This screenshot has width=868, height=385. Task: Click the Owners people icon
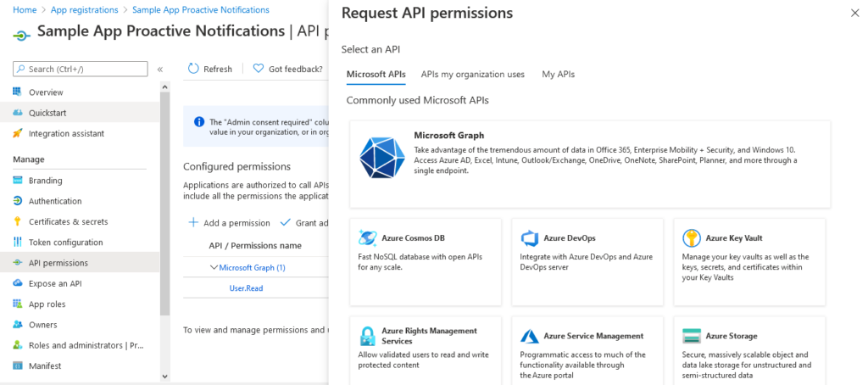18,325
